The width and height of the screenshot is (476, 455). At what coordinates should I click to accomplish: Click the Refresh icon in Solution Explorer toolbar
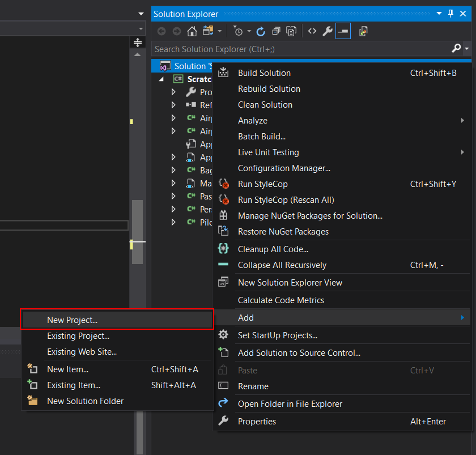tap(261, 31)
